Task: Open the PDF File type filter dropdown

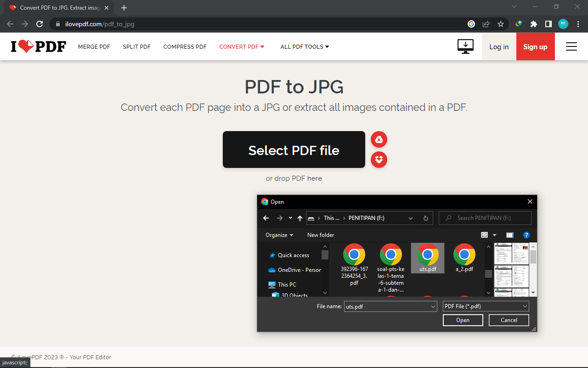Action: point(486,306)
